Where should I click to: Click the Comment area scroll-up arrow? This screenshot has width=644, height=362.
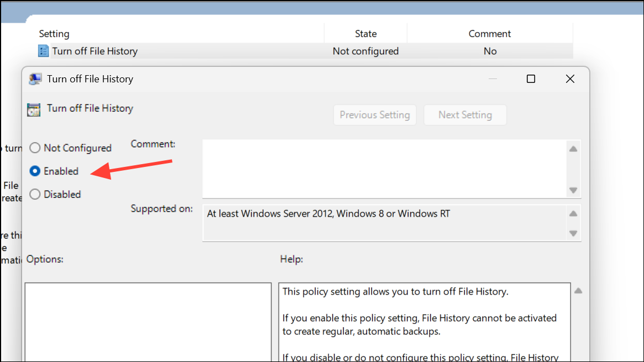click(x=573, y=148)
